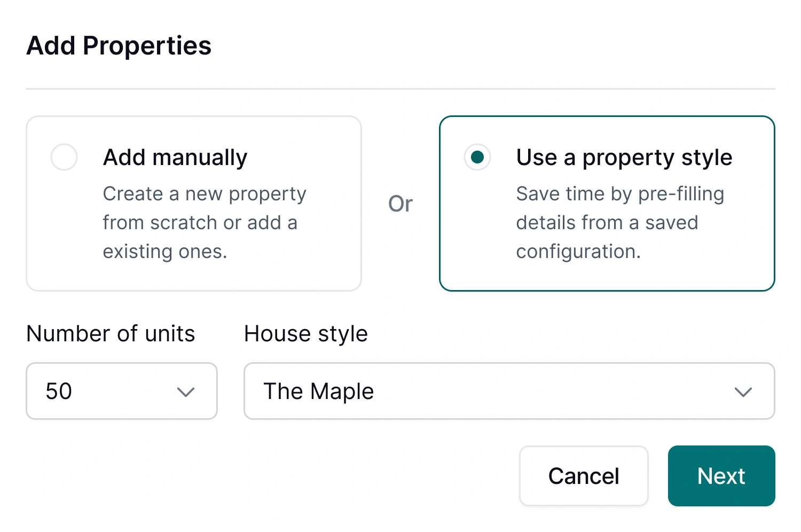The width and height of the screenshot is (801, 532).
Task: Expand the chevron beside The Maple
Action: click(x=743, y=393)
